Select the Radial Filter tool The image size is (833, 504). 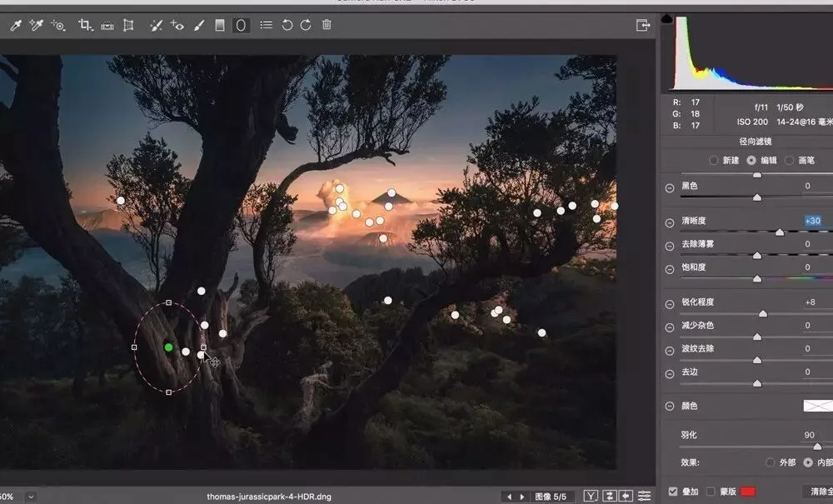(x=241, y=25)
